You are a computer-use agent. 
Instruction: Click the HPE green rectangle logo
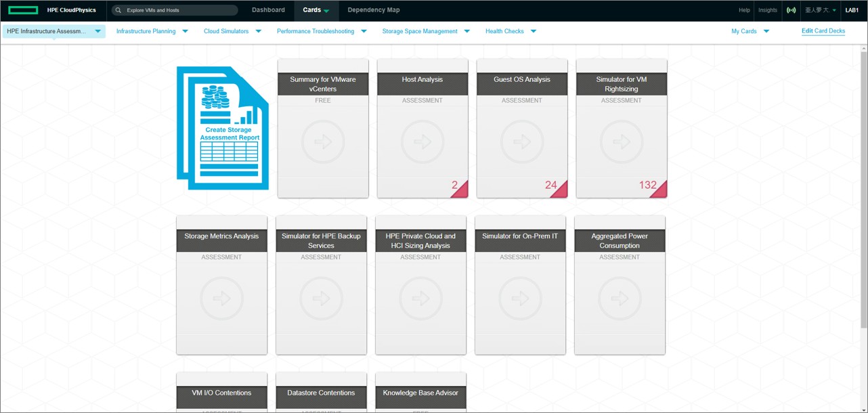(x=23, y=10)
